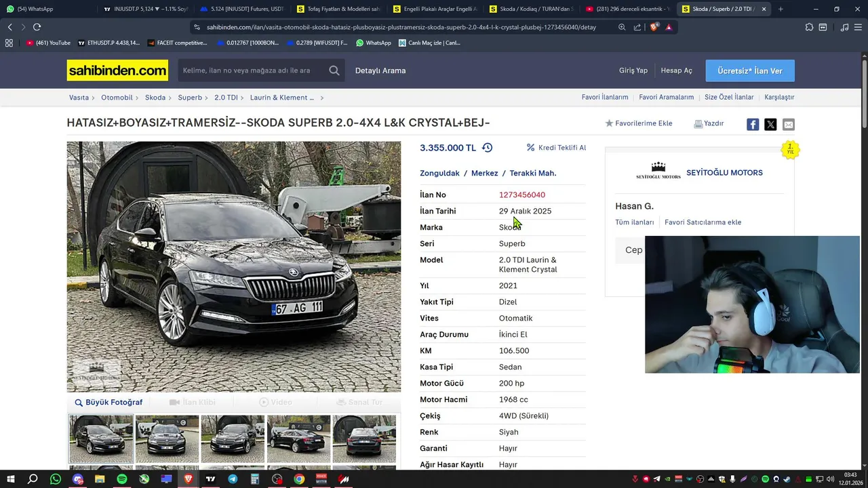Open TradingView app in the taskbar
Viewport: 868px width, 488px height.
tap(210, 479)
